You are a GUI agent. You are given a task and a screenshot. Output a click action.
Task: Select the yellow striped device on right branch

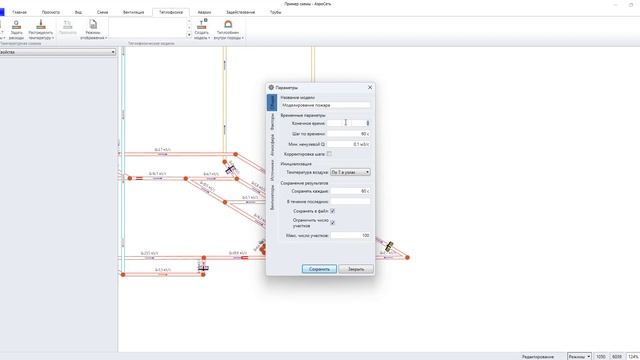click(389, 246)
